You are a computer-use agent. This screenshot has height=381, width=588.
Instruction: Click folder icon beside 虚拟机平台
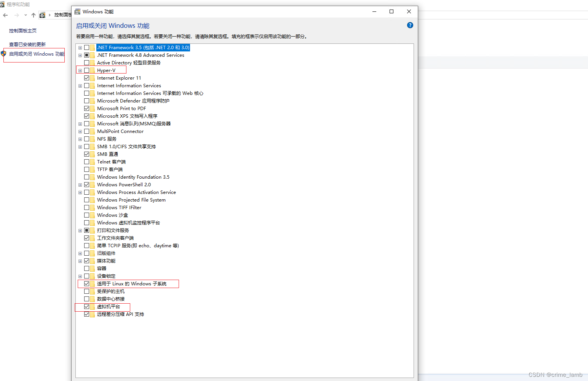click(93, 307)
